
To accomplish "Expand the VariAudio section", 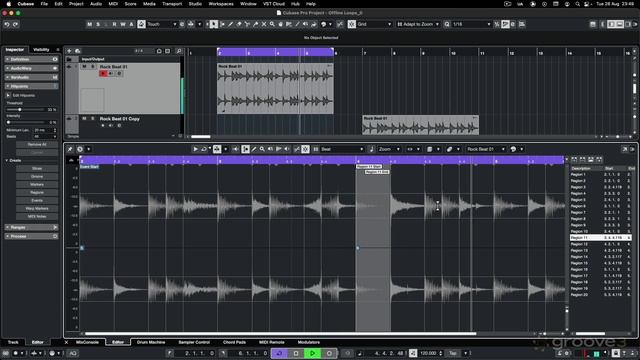I will (31, 78).
